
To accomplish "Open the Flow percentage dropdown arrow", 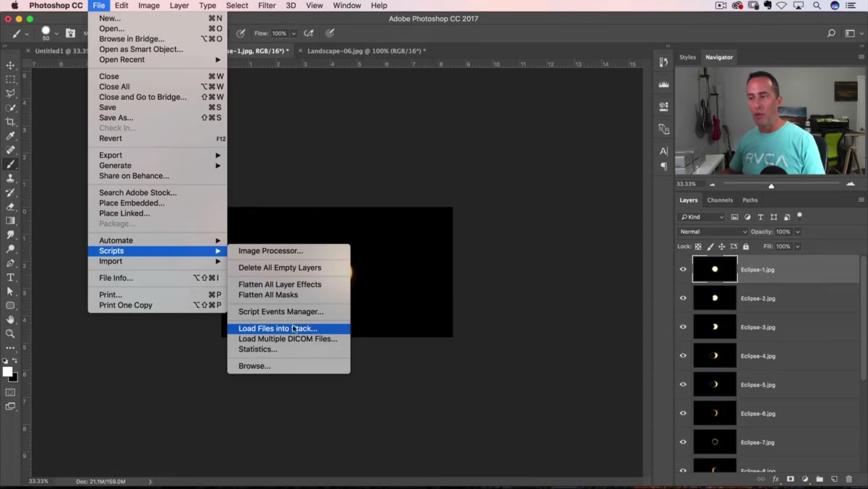I will [x=293, y=33].
